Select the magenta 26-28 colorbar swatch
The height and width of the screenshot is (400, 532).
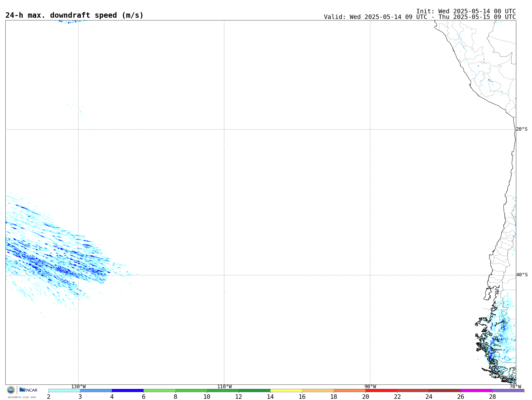[477, 391]
